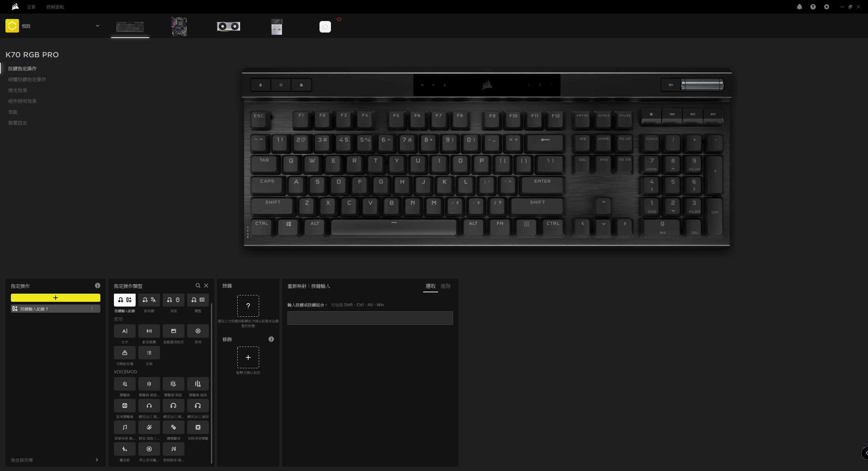Select the graphics card device thumbnail
This screenshot has height=471, width=868.
pyautogui.click(x=228, y=26)
